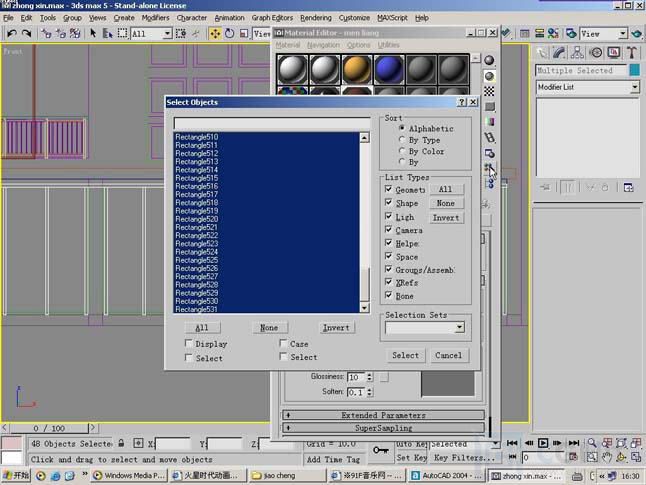Click the Set Keys key icon
646x485 pixels.
[380, 450]
